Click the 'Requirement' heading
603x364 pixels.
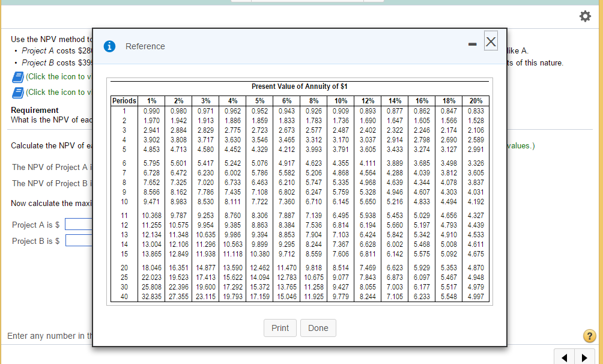click(x=35, y=110)
